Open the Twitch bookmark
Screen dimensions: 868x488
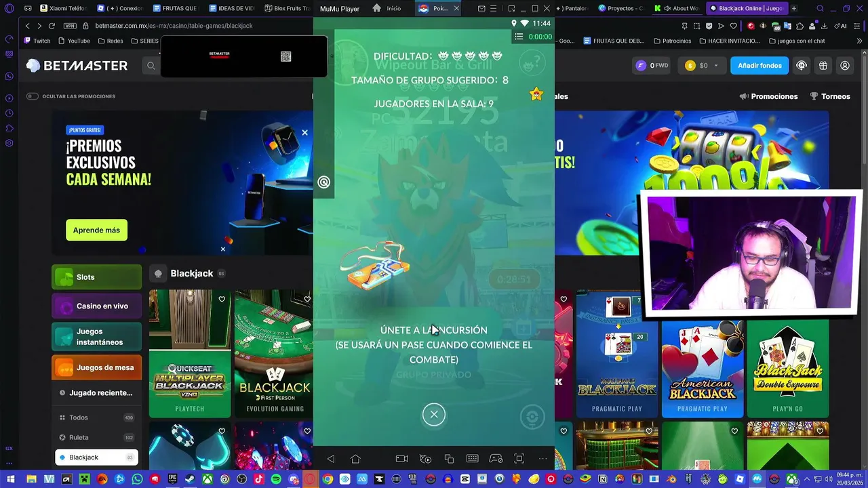[37, 41]
